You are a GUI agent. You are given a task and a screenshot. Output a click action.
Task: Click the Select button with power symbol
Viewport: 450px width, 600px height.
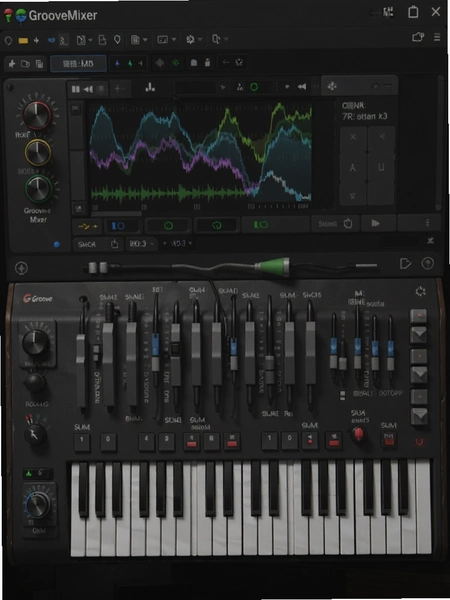335,223
